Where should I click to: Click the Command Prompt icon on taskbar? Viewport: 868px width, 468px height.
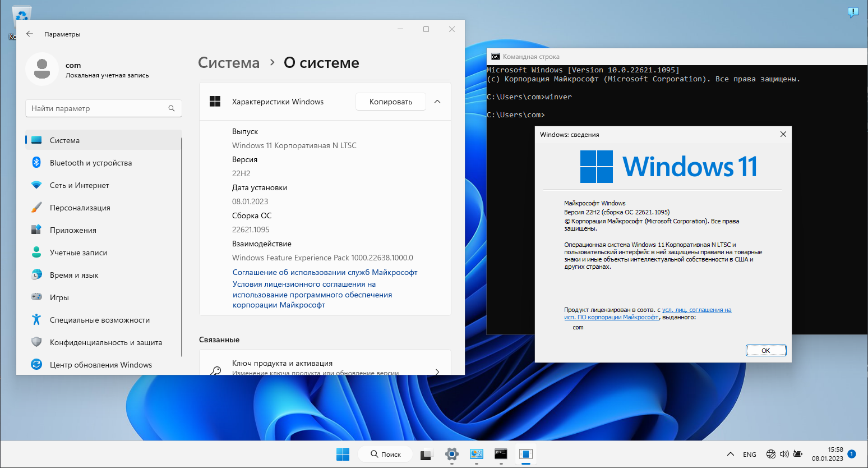(501, 454)
